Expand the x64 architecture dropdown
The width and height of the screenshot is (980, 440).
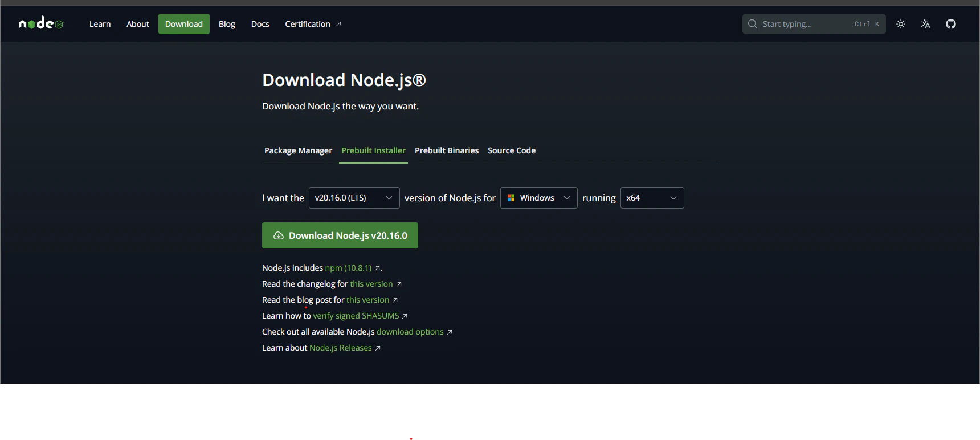tap(652, 198)
